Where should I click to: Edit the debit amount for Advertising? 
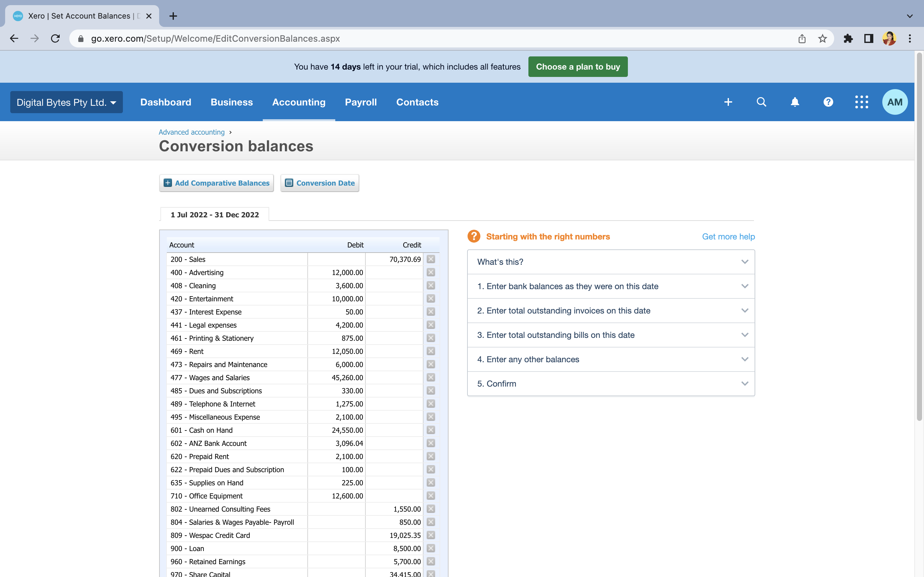click(x=336, y=272)
